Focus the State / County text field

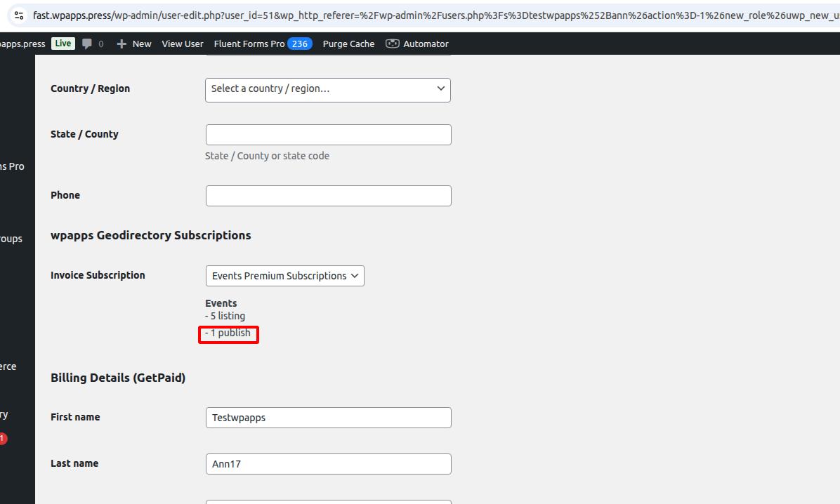pyautogui.click(x=328, y=135)
